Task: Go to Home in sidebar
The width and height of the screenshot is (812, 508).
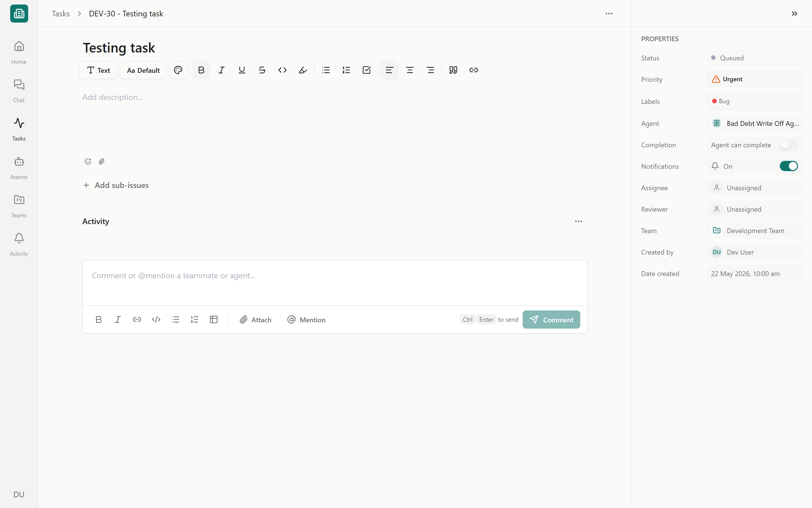Action: tap(19, 52)
